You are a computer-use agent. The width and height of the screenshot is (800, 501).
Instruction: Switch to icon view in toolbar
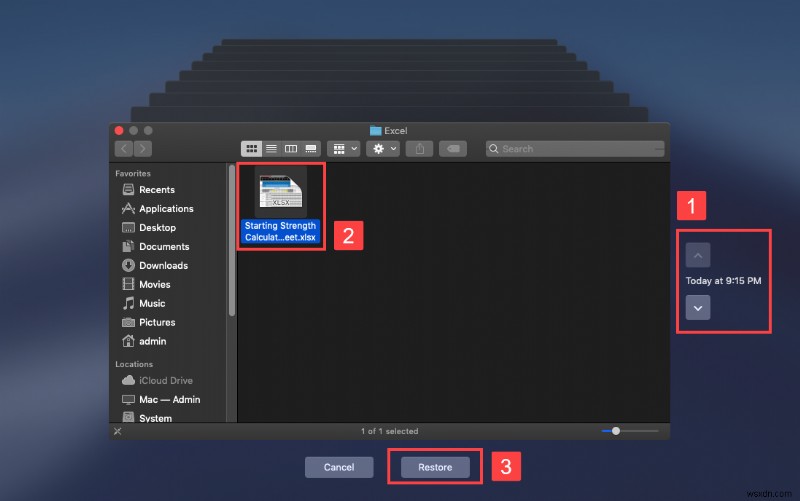click(x=251, y=148)
